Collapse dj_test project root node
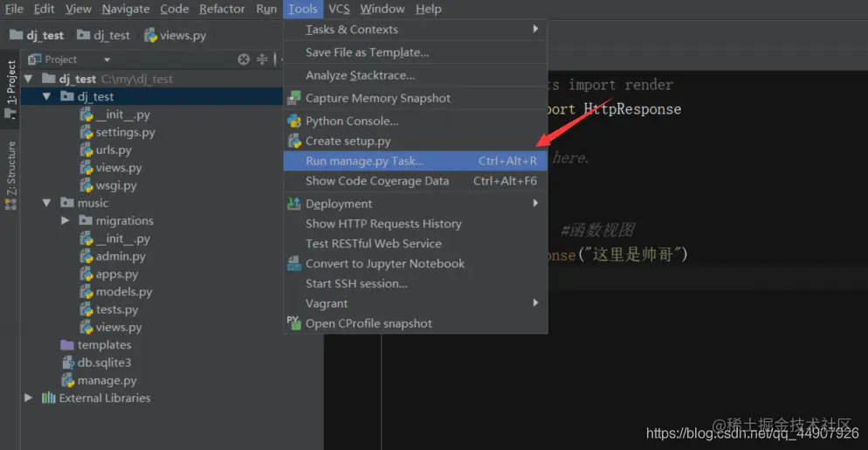The width and height of the screenshot is (868, 450). pyautogui.click(x=29, y=79)
